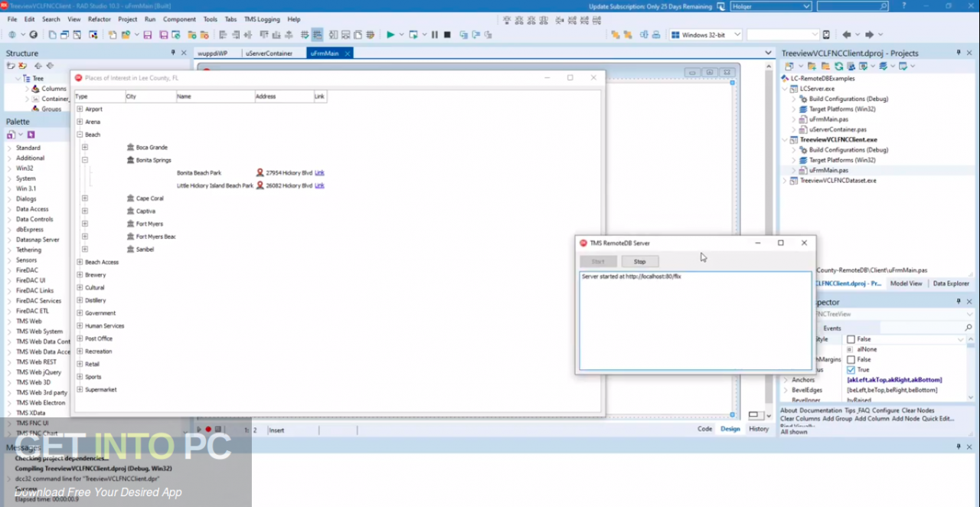Click the IDE search box in title bar
The width and height of the screenshot is (980, 507).
(x=853, y=6)
